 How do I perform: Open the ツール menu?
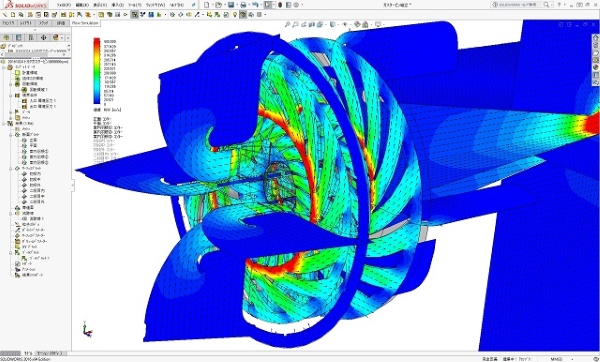coord(135,5)
